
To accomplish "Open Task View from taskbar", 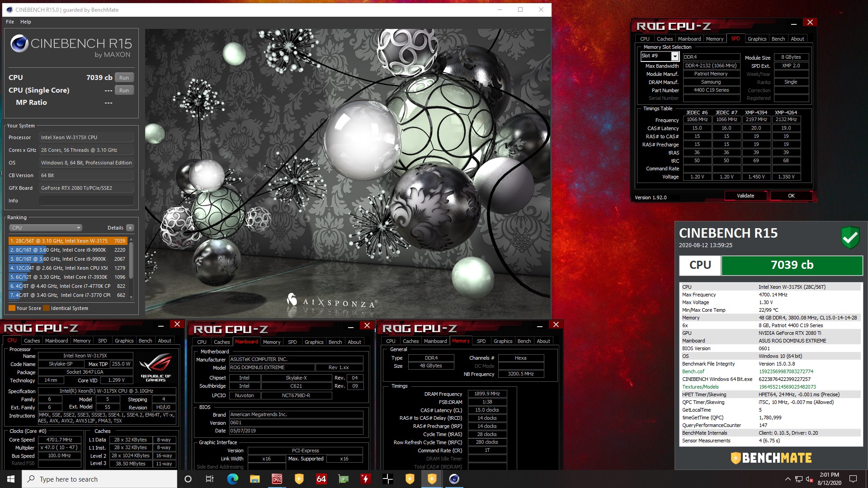I will point(210,479).
